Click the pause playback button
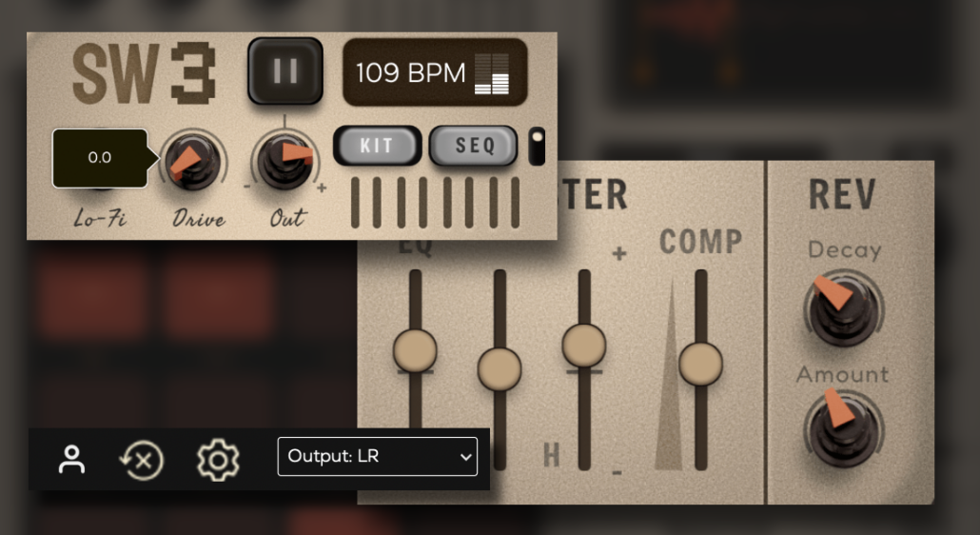980x535 pixels. pos(285,71)
